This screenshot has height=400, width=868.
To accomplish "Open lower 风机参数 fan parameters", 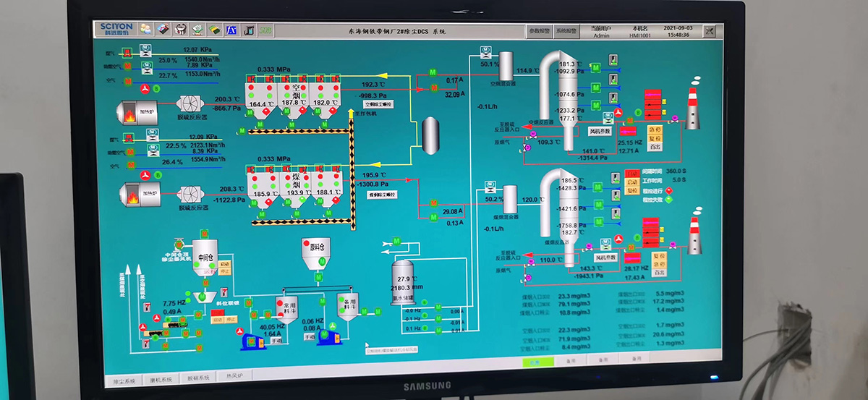I will point(605,258).
